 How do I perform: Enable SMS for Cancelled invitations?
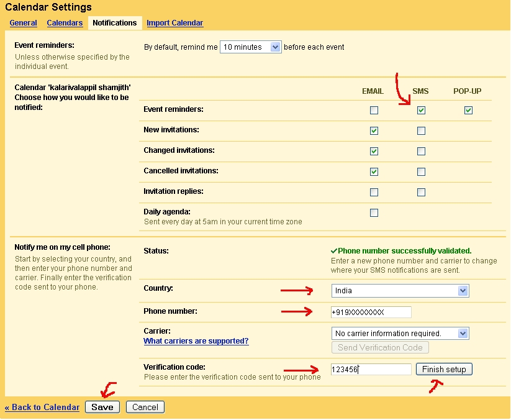421,172
